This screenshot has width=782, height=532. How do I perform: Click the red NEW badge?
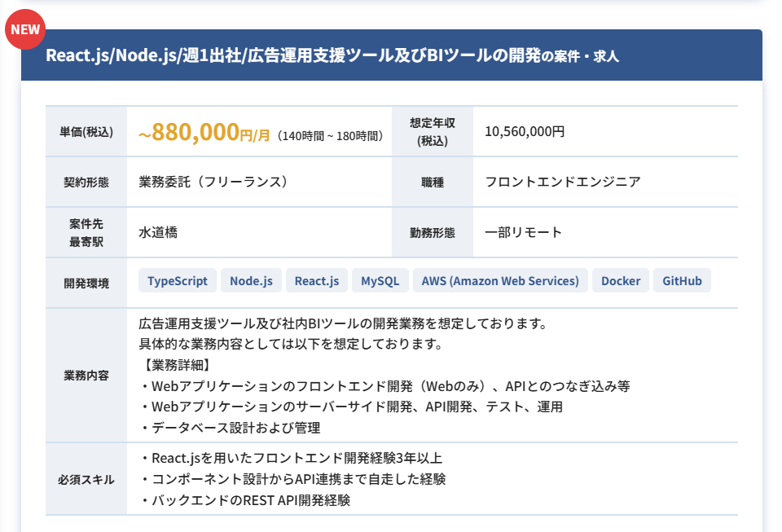click(25, 31)
